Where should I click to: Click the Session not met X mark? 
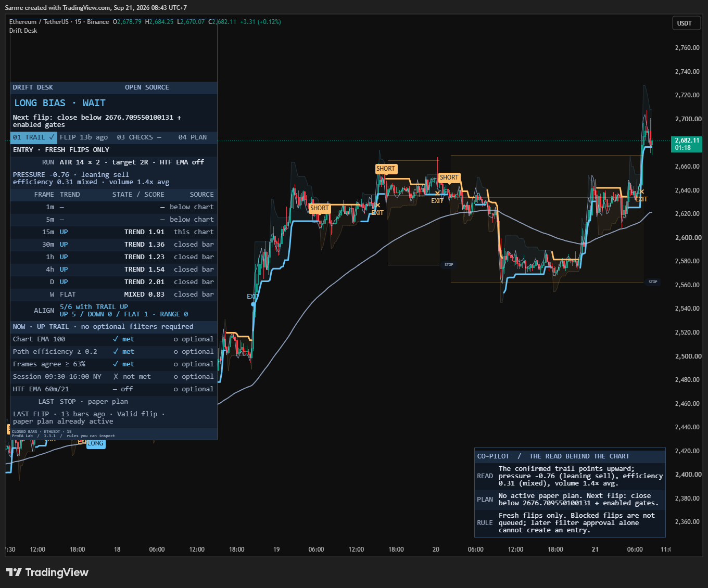tap(116, 377)
